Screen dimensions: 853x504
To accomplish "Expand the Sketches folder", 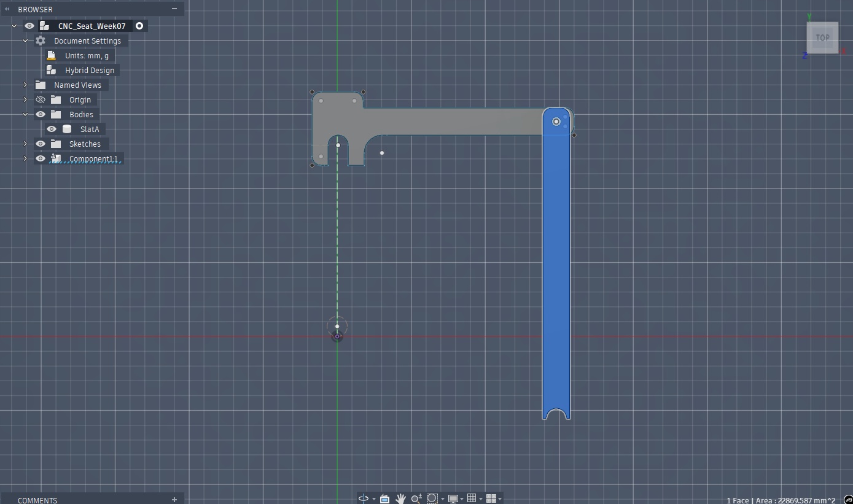I will point(25,144).
